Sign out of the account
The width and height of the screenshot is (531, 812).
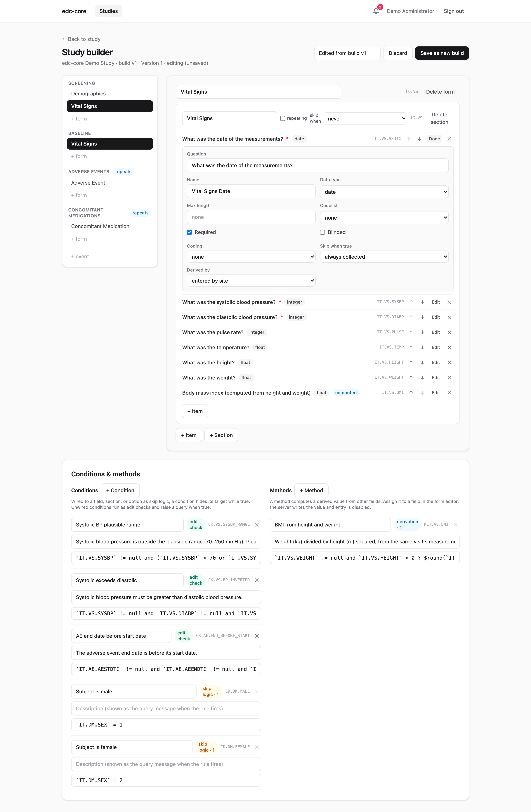[454, 11]
